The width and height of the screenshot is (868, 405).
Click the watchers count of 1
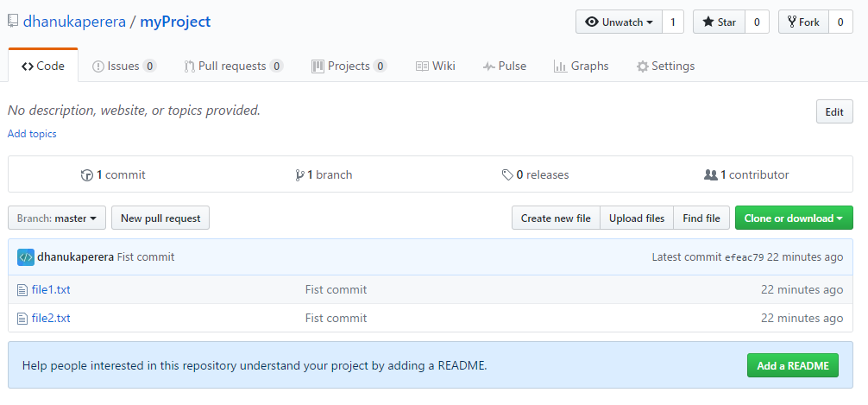[x=673, y=22]
